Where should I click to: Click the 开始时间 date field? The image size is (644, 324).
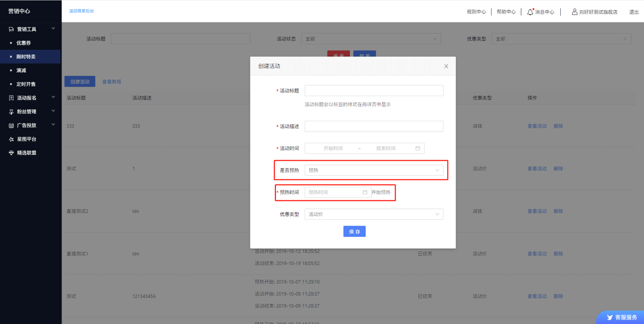tap(333, 148)
